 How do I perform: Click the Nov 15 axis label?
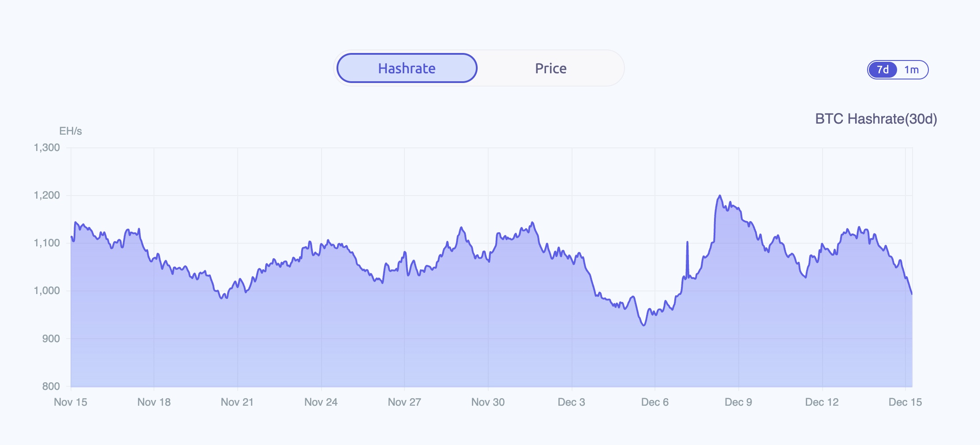(71, 403)
